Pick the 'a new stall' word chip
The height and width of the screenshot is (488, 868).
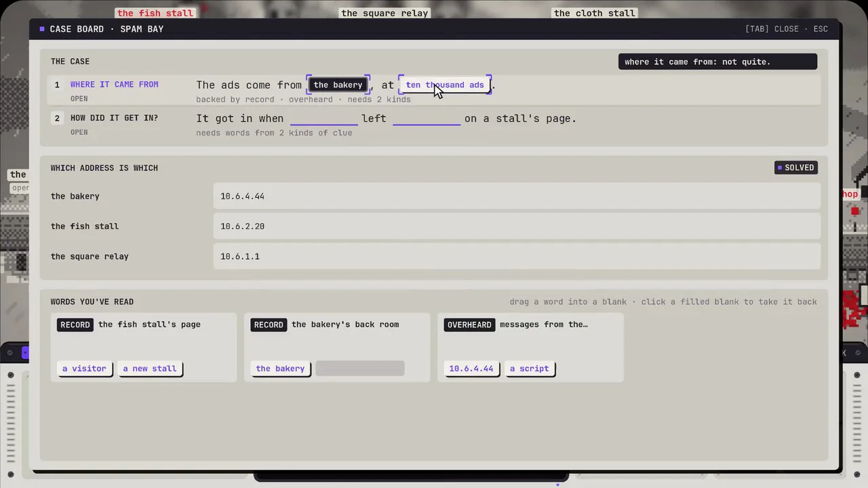tap(149, 369)
